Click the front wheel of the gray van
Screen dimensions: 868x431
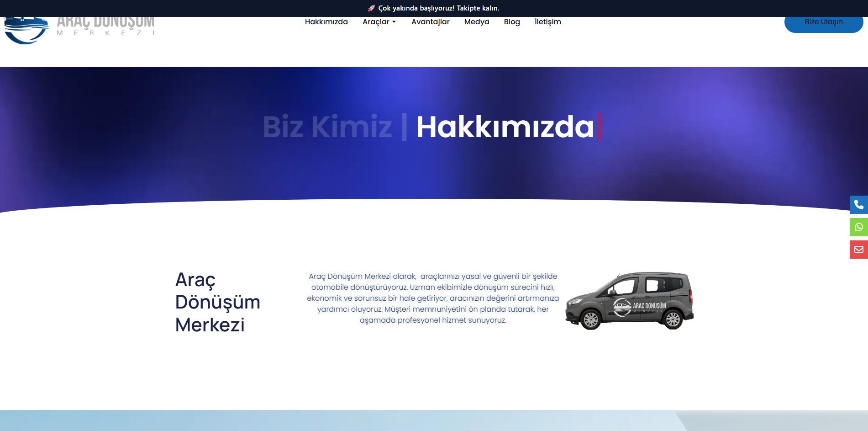click(x=590, y=319)
